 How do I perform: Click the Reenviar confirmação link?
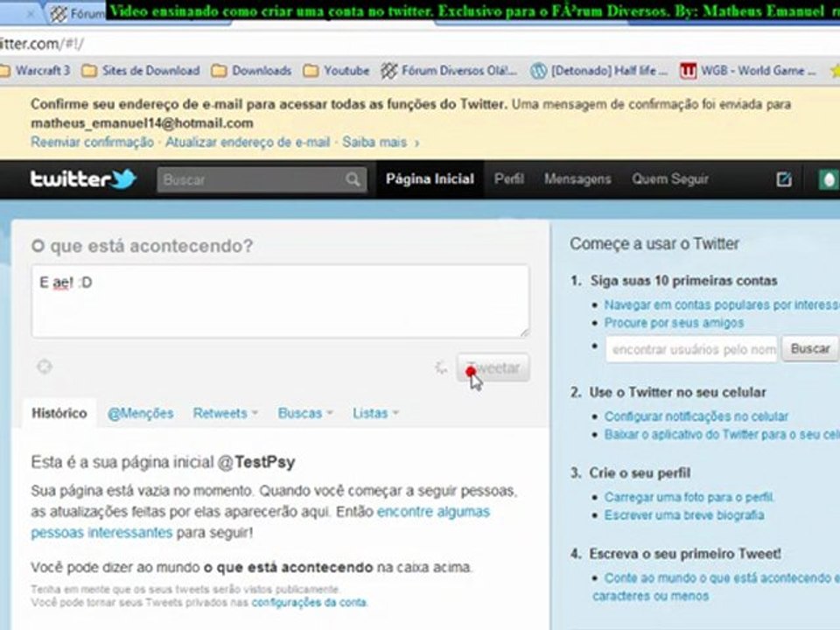pyautogui.click(x=92, y=143)
